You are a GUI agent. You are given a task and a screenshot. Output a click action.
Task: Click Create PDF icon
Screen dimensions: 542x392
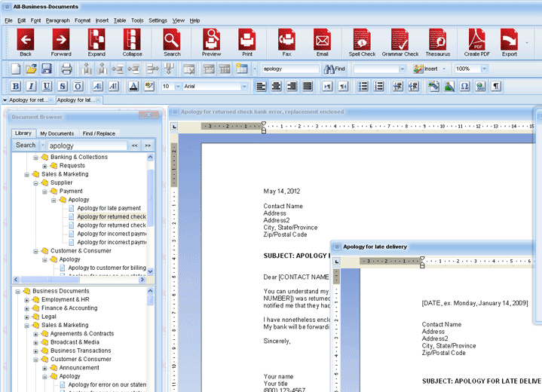pos(477,43)
